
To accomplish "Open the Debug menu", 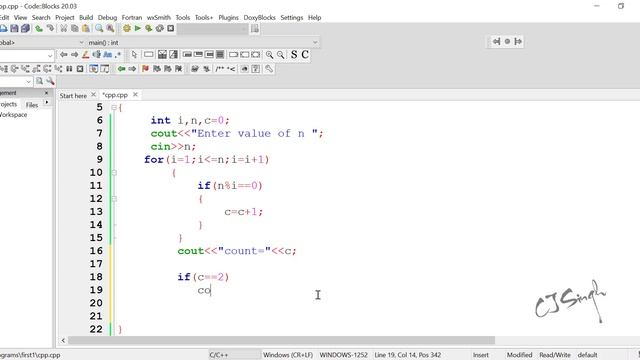I will tap(108, 18).
